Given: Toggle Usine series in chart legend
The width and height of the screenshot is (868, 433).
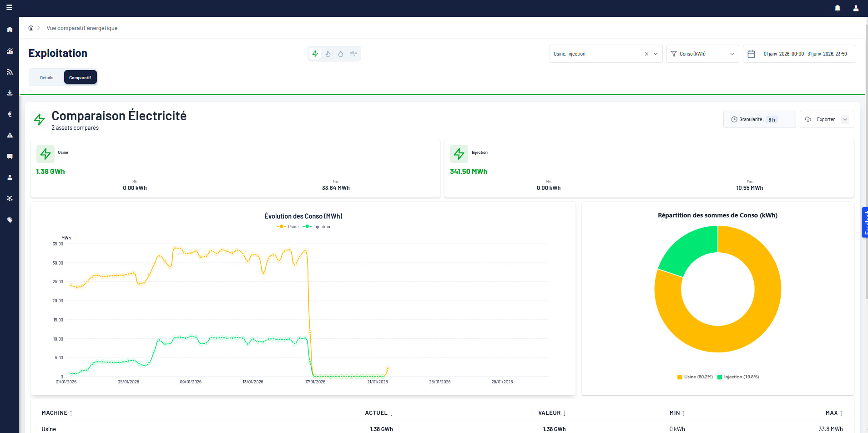Looking at the screenshot, I should [288, 227].
